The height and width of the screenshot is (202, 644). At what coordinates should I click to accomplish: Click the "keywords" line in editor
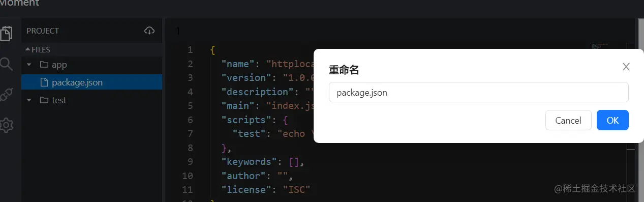click(x=262, y=162)
